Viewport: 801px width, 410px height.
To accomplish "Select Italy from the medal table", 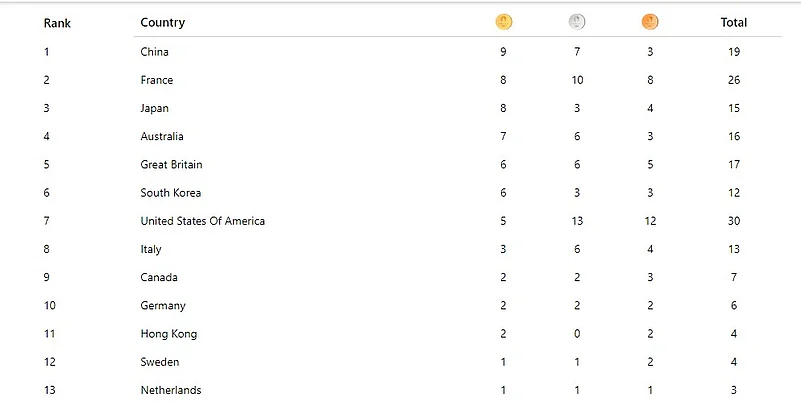I will 151,249.
